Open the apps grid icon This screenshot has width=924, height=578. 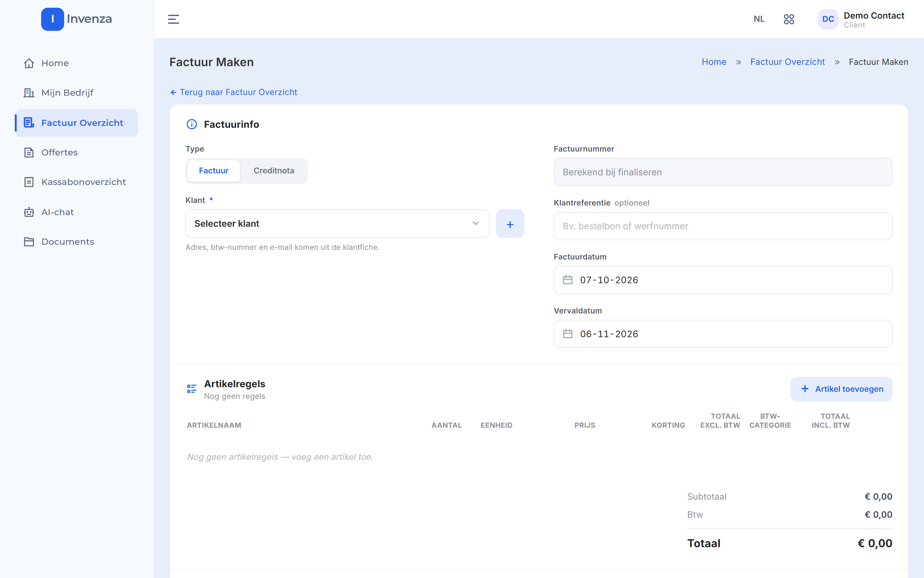click(x=789, y=19)
